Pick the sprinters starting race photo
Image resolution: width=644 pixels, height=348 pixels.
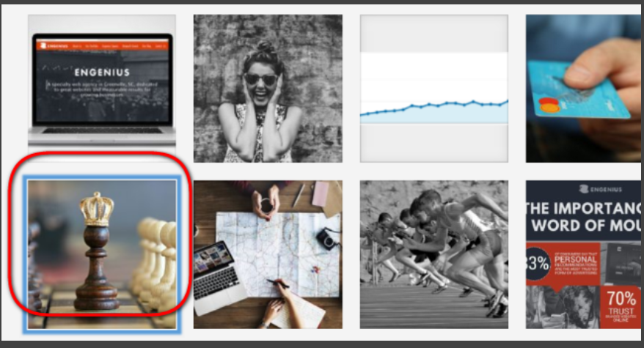[x=434, y=254]
